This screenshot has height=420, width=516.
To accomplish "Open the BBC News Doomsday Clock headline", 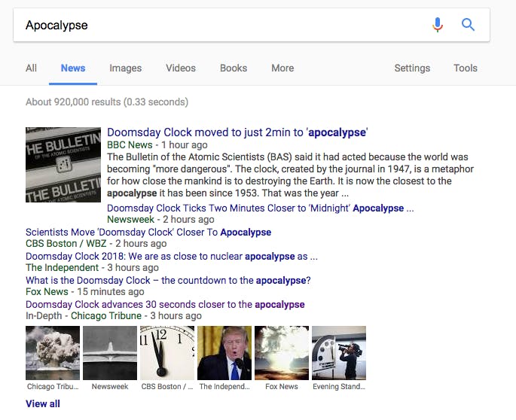I will pos(237,132).
